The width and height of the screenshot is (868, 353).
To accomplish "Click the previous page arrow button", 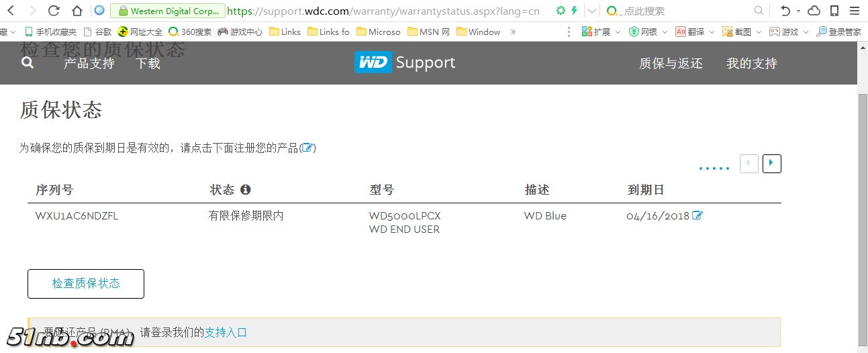I will tap(749, 163).
